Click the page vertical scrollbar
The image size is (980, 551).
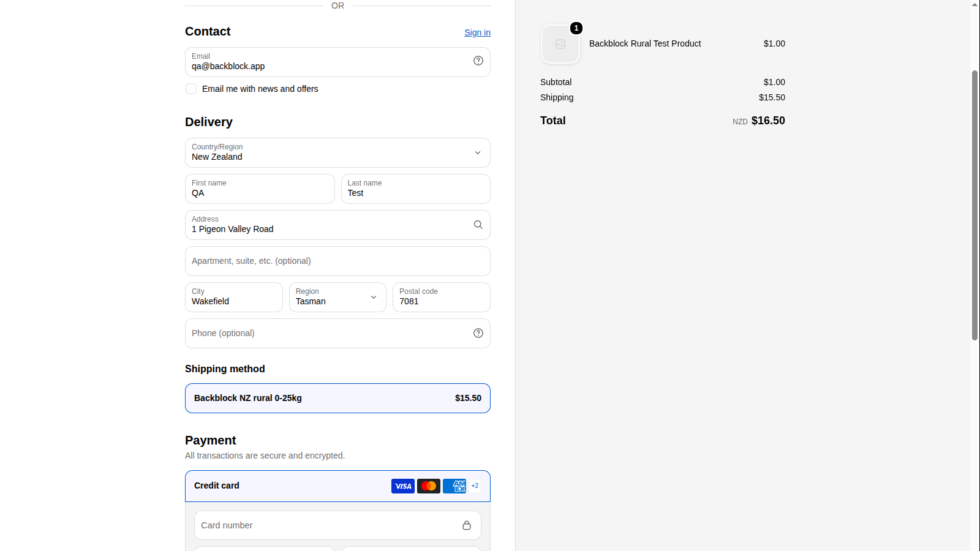[x=975, y=205]
